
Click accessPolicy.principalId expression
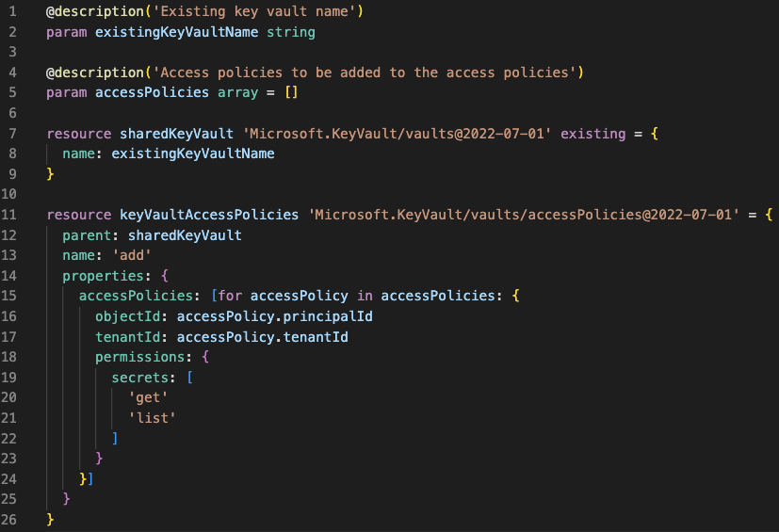275,316
